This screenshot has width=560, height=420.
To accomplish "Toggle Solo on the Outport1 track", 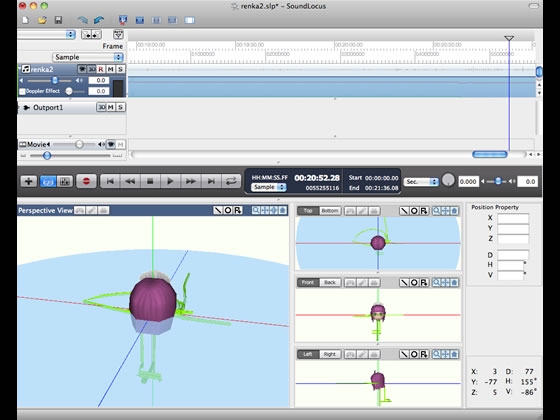I will pyautogui.click(x=121, y=107).
